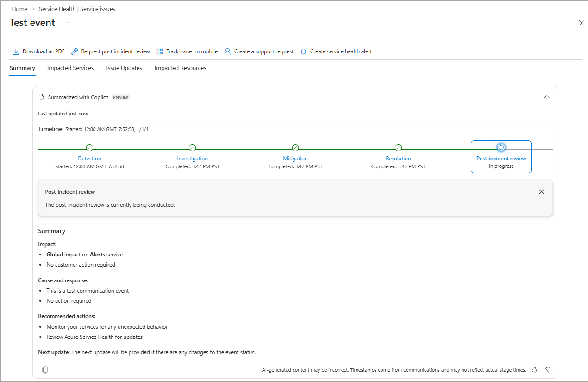Switch to the Impacted Services tab
Image resolution: width=588 pixels, height=382 pixels.
click(x=70, y=68)
